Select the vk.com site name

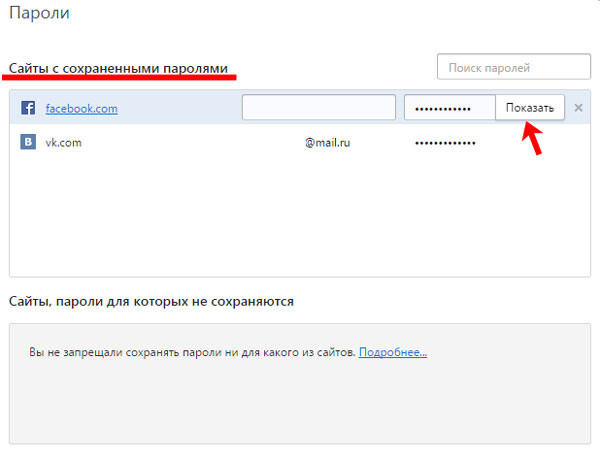[63, 143]
